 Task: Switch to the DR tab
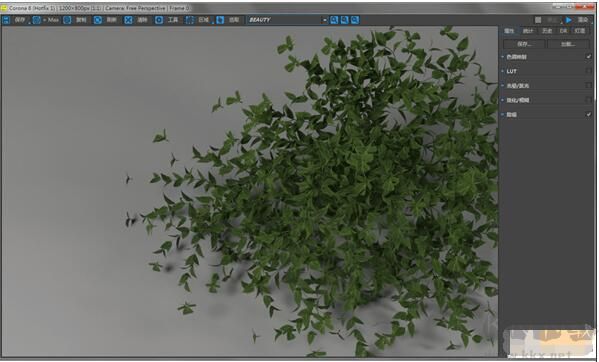coord(563,31)
